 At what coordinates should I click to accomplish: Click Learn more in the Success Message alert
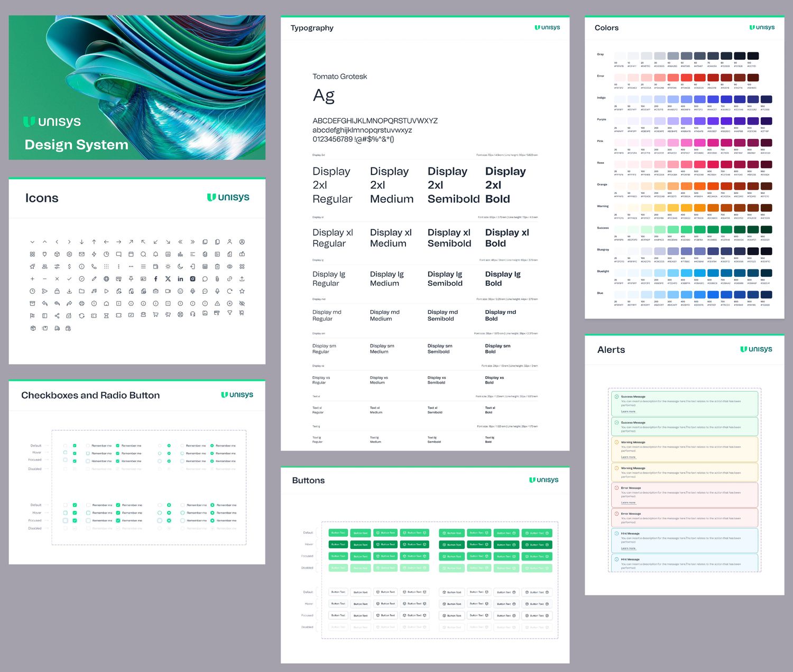628,411
